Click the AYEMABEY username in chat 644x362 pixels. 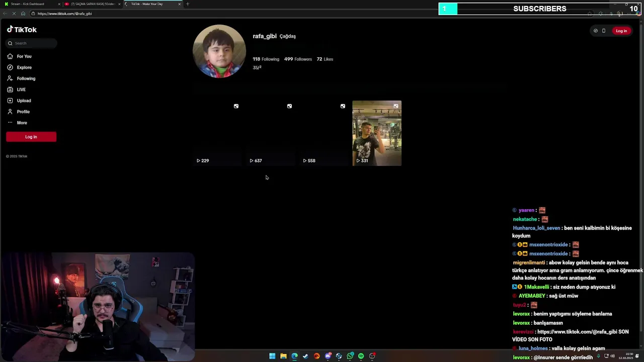(532, 296)
